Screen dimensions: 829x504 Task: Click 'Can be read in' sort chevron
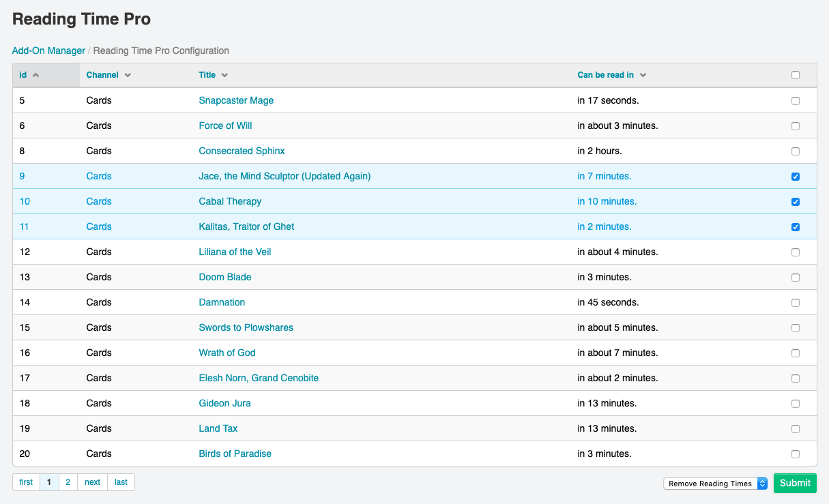click(643, 75)
